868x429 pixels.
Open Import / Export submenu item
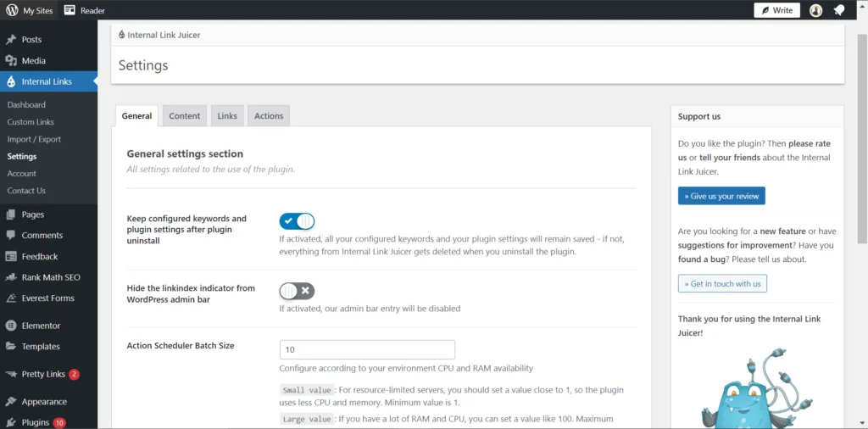(34, 139)
